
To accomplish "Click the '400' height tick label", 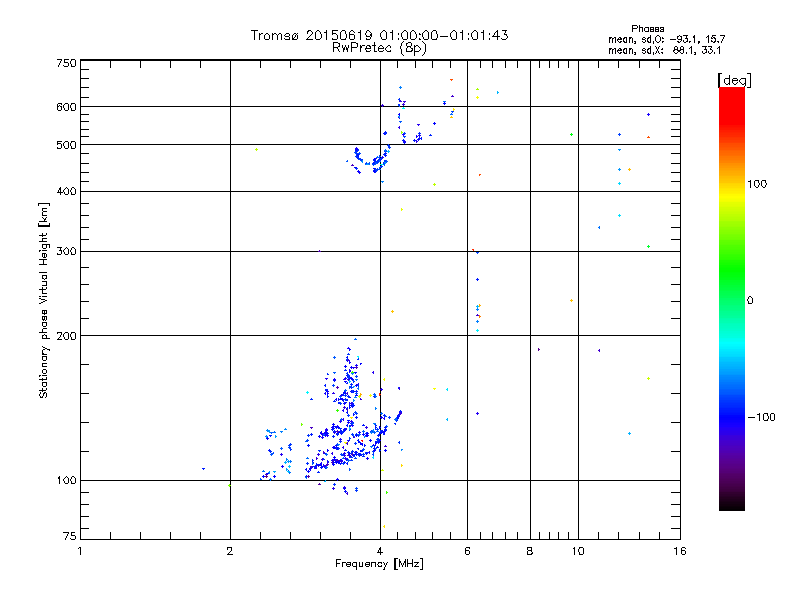I will pyautogui.click(x=66, y=192).
